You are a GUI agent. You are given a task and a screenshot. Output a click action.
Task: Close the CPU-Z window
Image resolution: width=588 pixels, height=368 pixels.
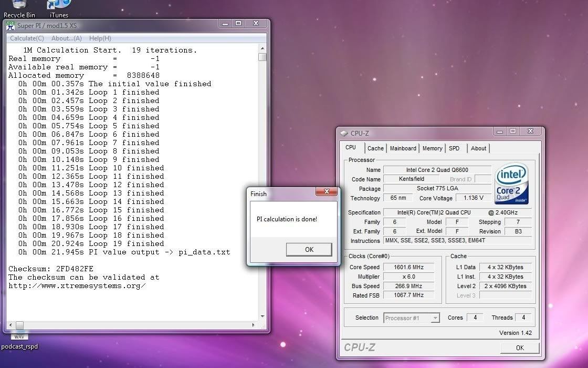coord(530,131)
